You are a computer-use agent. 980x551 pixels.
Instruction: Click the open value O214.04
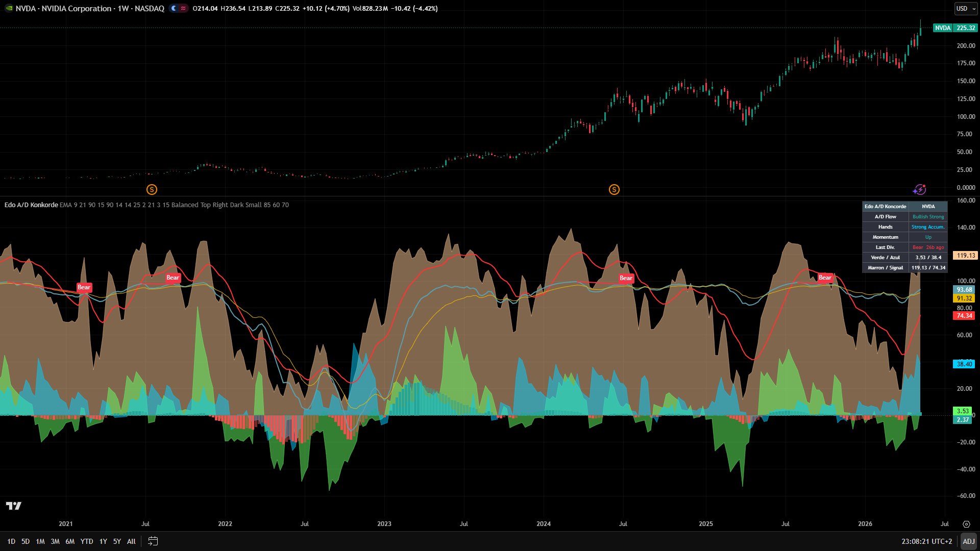coord(205,9)
